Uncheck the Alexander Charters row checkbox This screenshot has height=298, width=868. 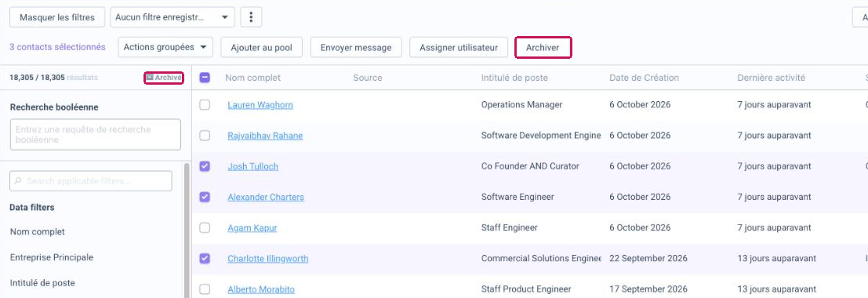205,197
